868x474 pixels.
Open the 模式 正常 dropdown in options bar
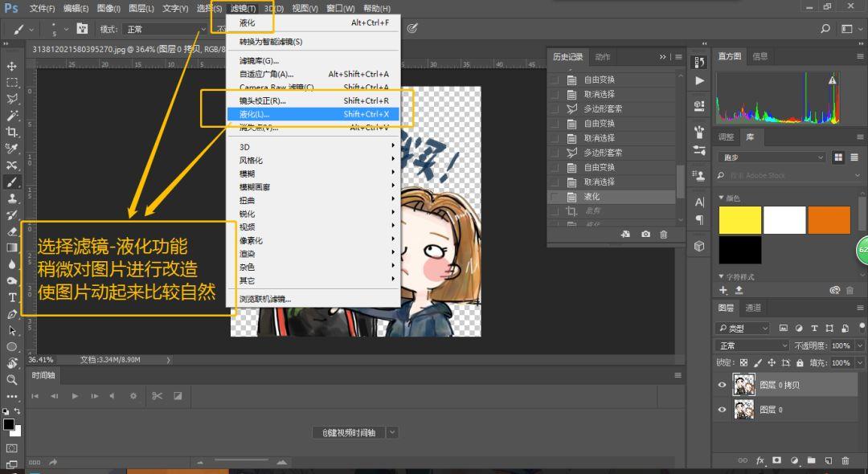point(165,29)
